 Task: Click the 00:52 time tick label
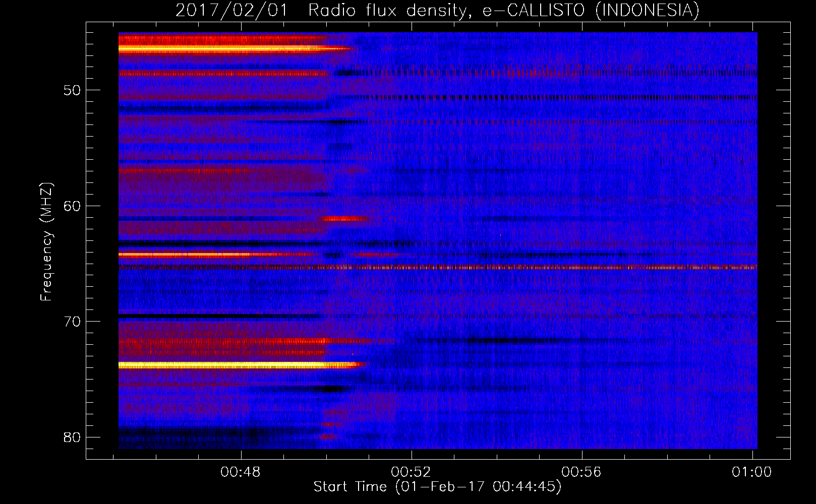[411, 472]
